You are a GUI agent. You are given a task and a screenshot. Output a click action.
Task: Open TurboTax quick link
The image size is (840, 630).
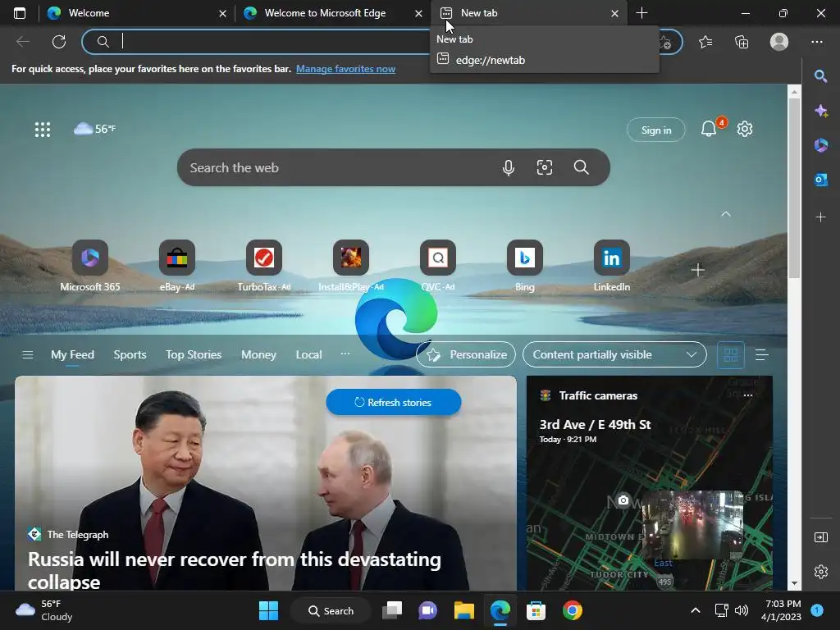[x=263, y=267]
